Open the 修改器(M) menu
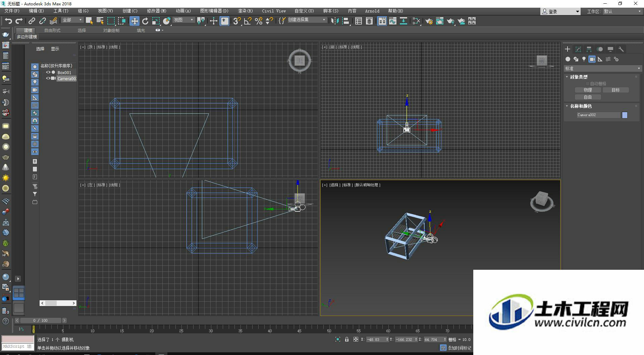 157,11
